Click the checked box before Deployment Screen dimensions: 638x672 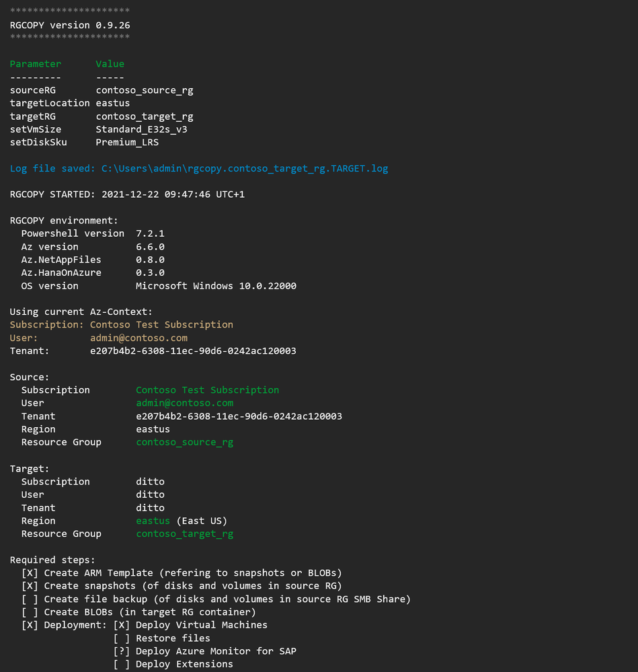(x=30, y=626)
